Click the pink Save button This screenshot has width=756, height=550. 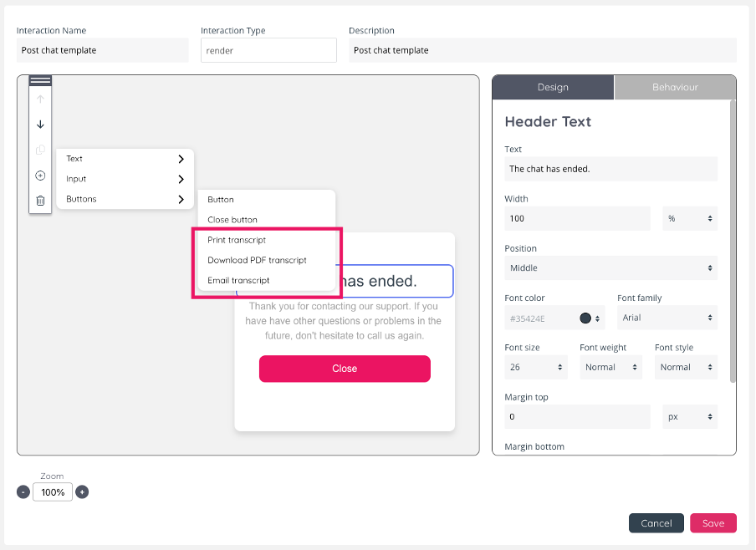coord(713,523)
